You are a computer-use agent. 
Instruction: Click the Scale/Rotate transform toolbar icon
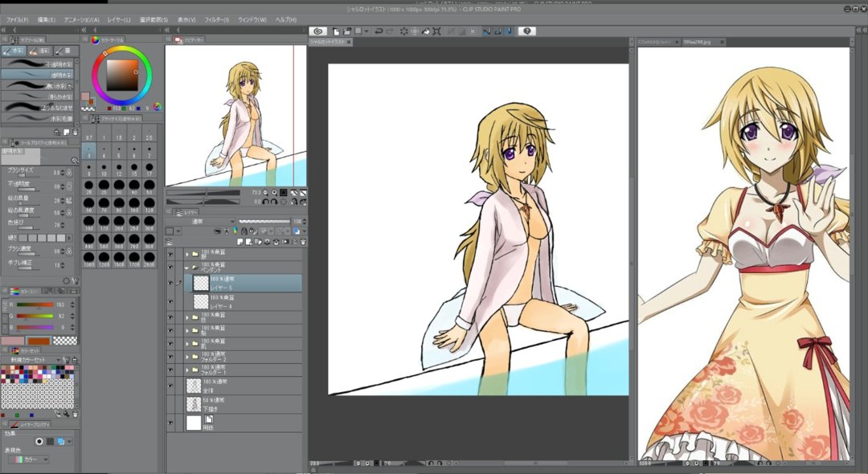pos(436,31)
